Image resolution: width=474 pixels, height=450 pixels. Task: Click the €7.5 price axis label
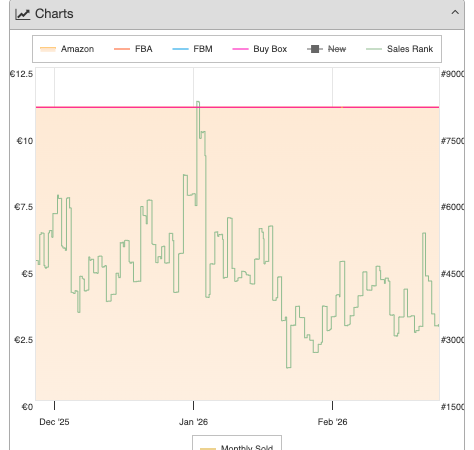[x=24, y=207]
